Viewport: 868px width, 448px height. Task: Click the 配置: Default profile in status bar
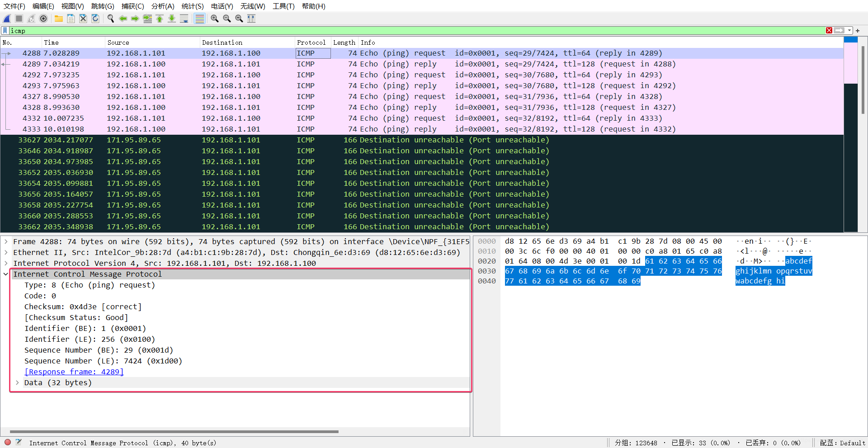(842, 443)
